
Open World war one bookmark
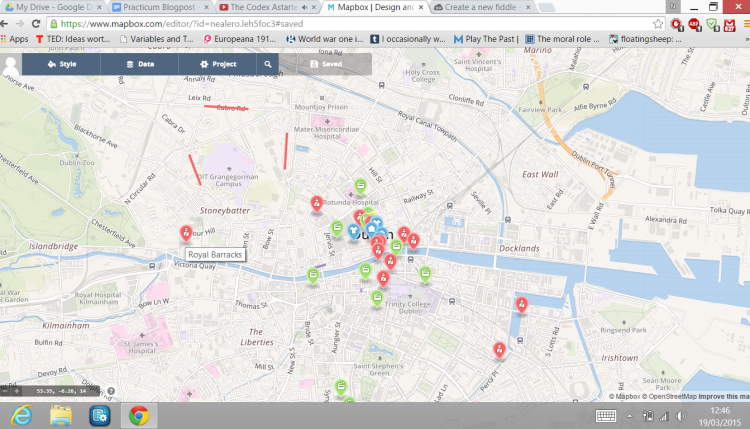(325, 39)
